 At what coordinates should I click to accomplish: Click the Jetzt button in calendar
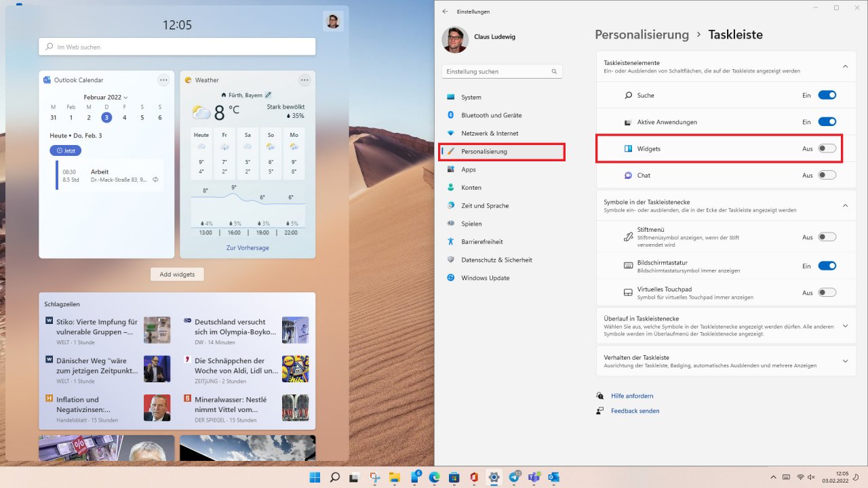coord(66,150)
